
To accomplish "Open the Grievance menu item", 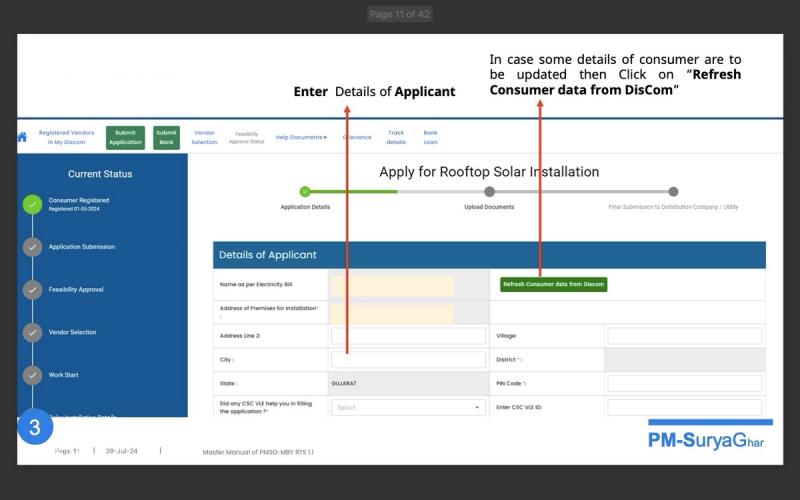I will 357,137.
